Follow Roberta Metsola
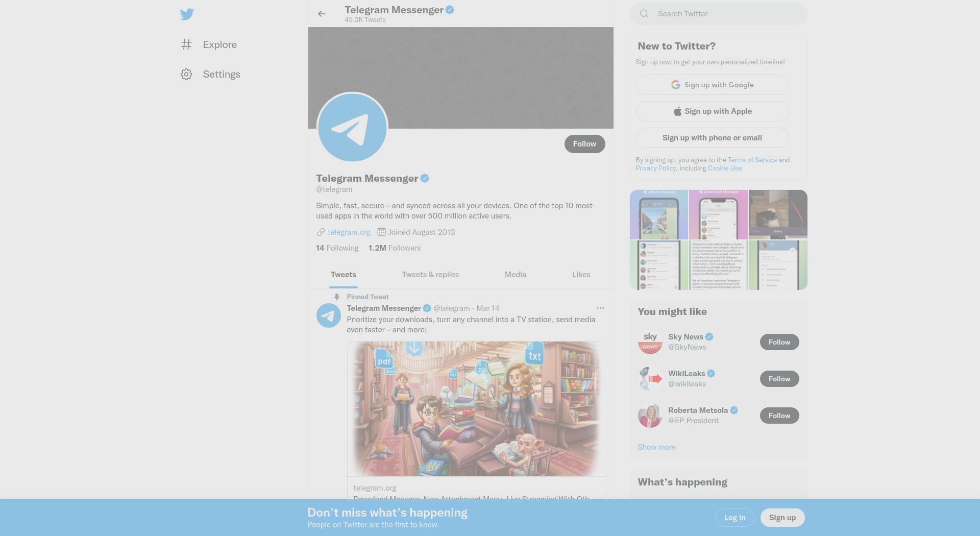This screenshot has height=536, width=980. tap(779, 416)
